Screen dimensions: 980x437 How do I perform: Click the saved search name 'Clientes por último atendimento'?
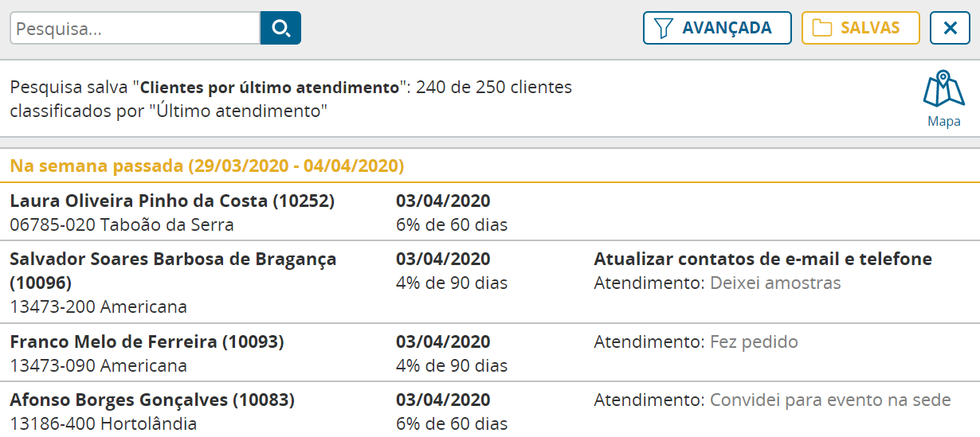(269, 88)
